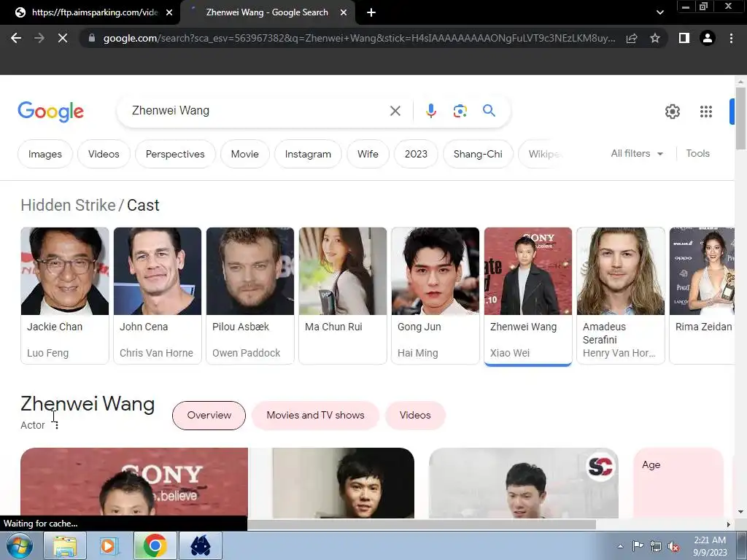This screenshot has width=747, height=560.
Task: Share this page from the address bar
Action: (632, 38)
